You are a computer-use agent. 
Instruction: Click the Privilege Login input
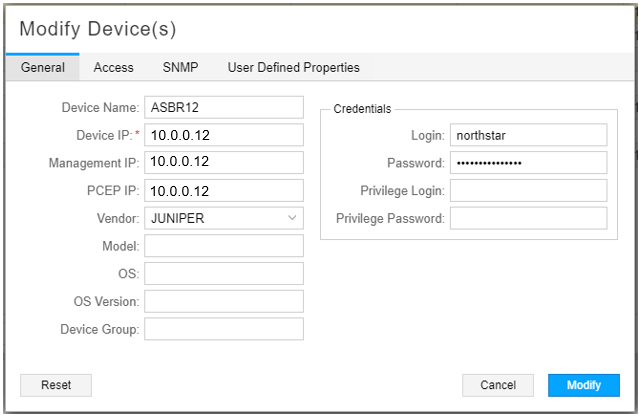[x=528, y=190]
